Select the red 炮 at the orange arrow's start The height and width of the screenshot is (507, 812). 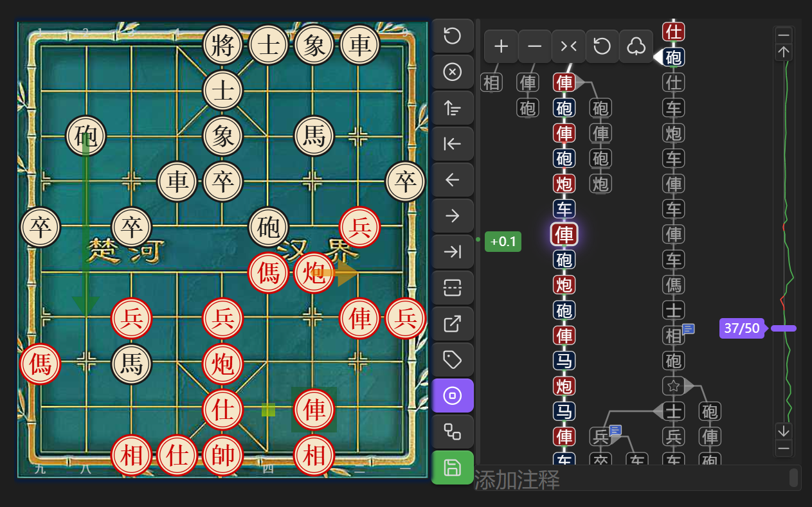314,273
